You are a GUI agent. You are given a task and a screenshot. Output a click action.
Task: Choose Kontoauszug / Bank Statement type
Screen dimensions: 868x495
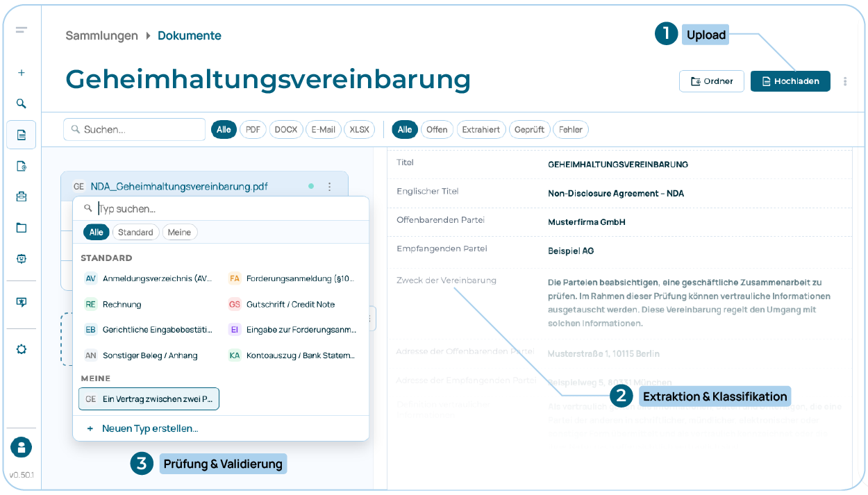click(292, 355)
